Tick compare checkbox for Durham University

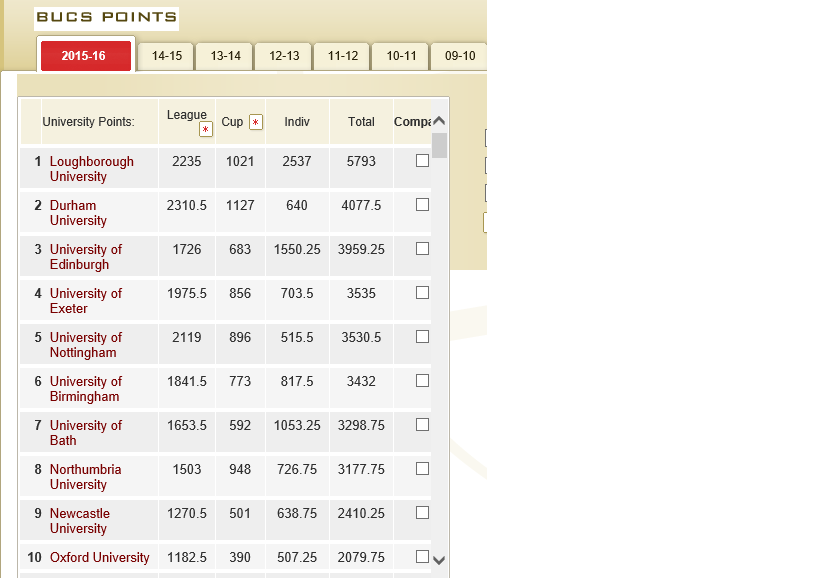coord(423,205)
